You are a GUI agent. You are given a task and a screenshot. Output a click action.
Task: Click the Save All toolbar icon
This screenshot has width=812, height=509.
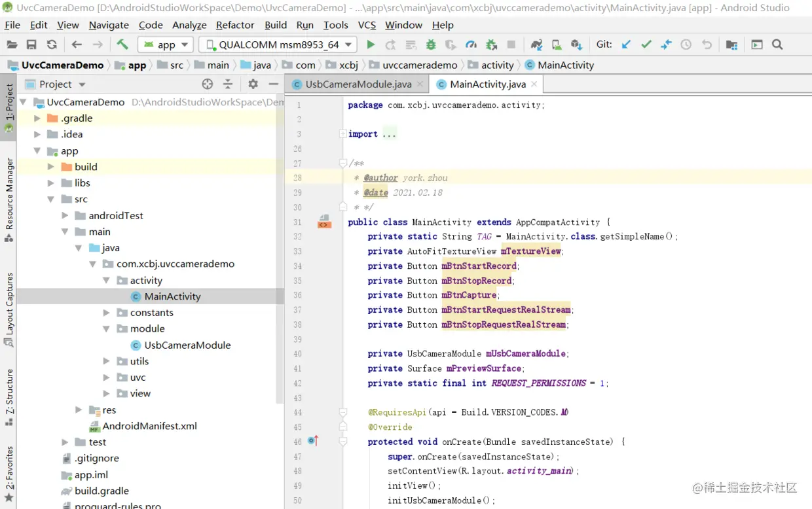[31, 44]
